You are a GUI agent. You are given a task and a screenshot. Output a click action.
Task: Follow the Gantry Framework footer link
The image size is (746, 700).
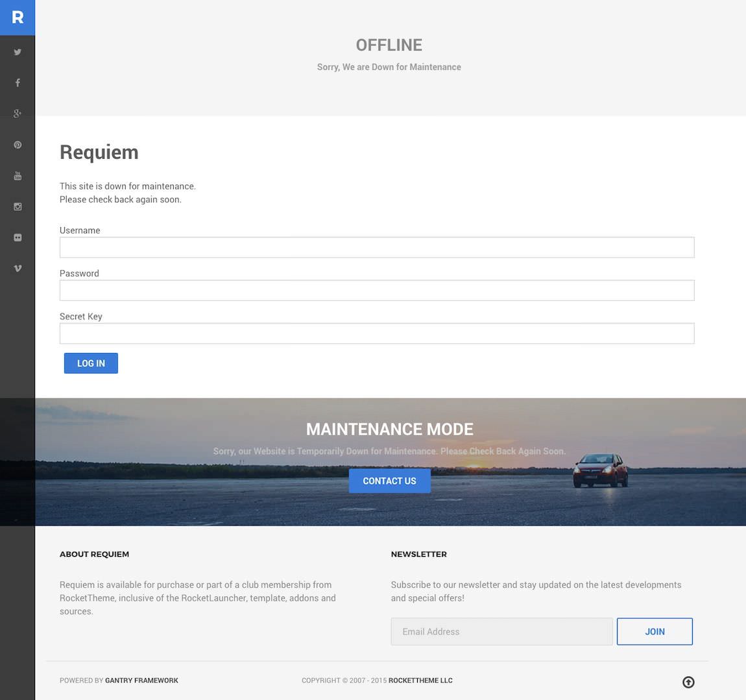coord(141,681)
